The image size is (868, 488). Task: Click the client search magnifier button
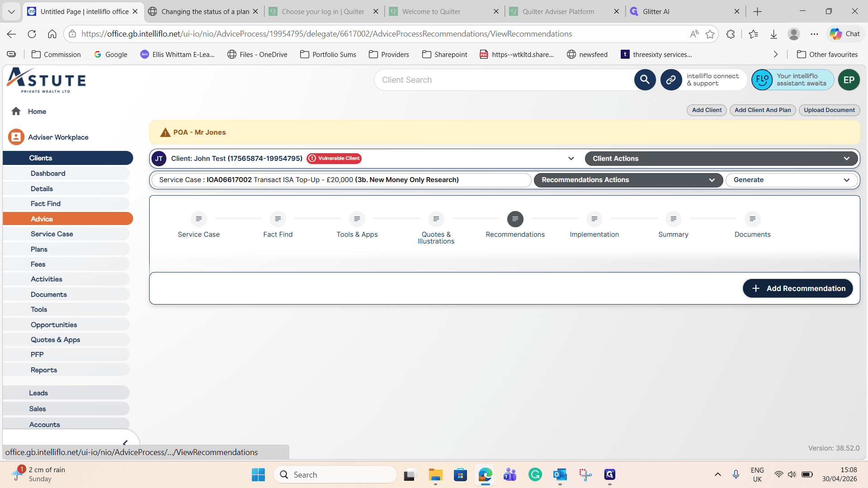[x=645, y=80]
